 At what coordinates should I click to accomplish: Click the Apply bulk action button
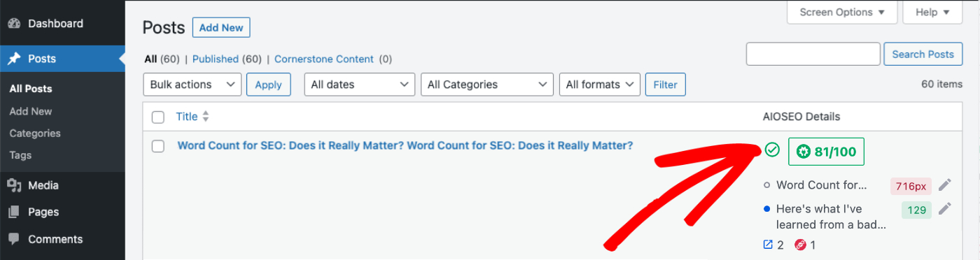268,85
